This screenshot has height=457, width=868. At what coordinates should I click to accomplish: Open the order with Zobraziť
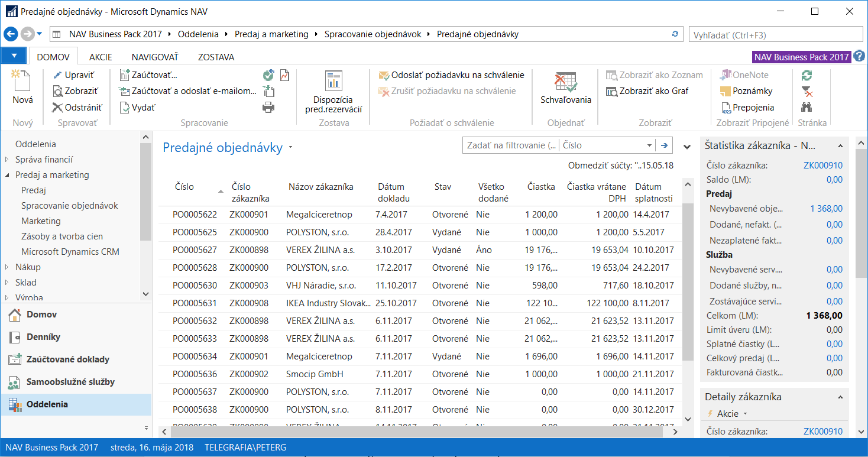75,91
